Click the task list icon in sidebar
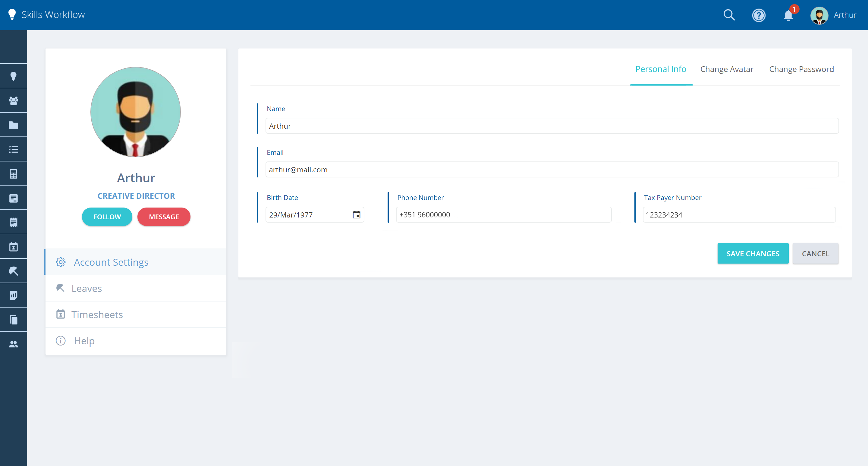The height and width of the screenshot is (466, 868). coord(14,149)
